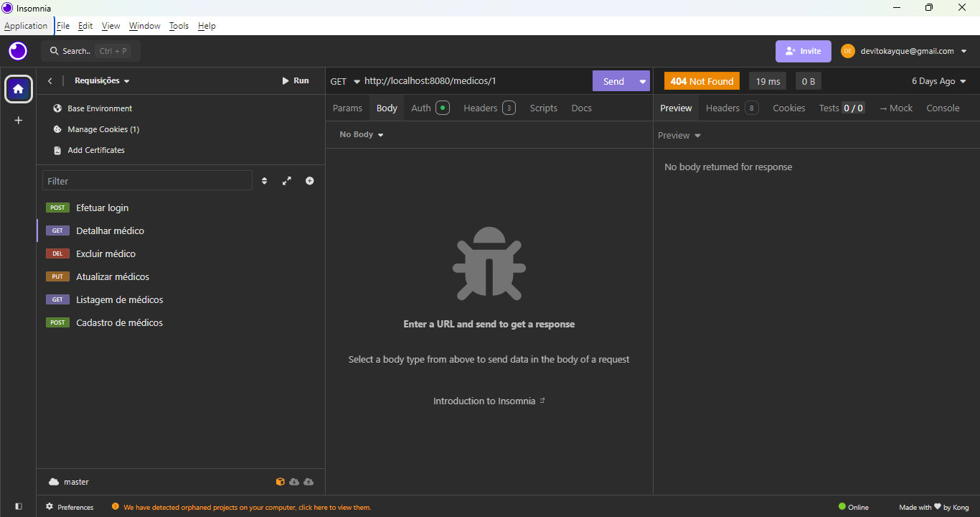
Task: Open the sort order control beside Filter
Action: click(264, 181)
